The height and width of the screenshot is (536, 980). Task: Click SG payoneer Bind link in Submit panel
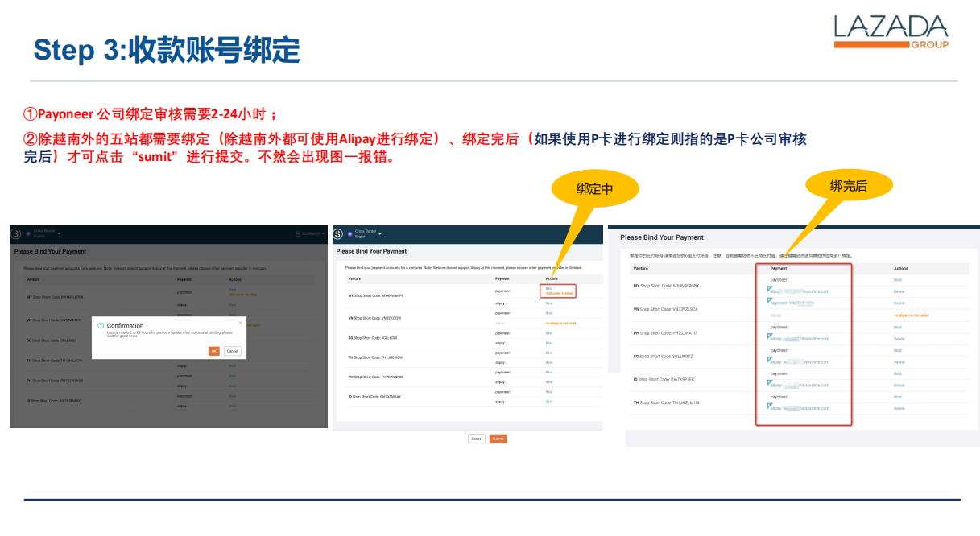(549, 332)
